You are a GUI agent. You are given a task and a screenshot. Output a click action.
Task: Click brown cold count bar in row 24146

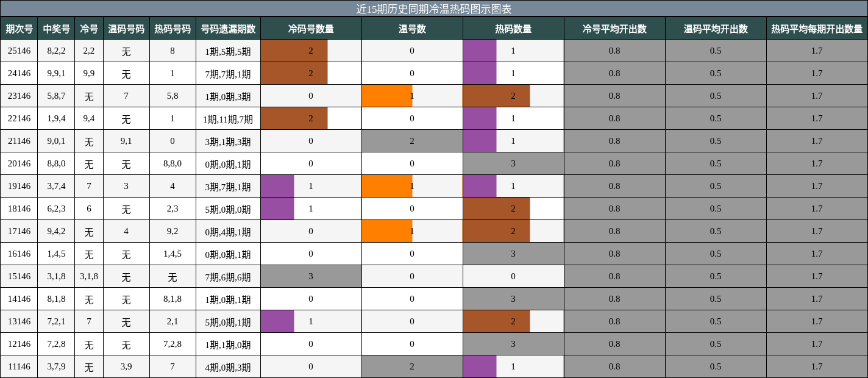point(294,73)
